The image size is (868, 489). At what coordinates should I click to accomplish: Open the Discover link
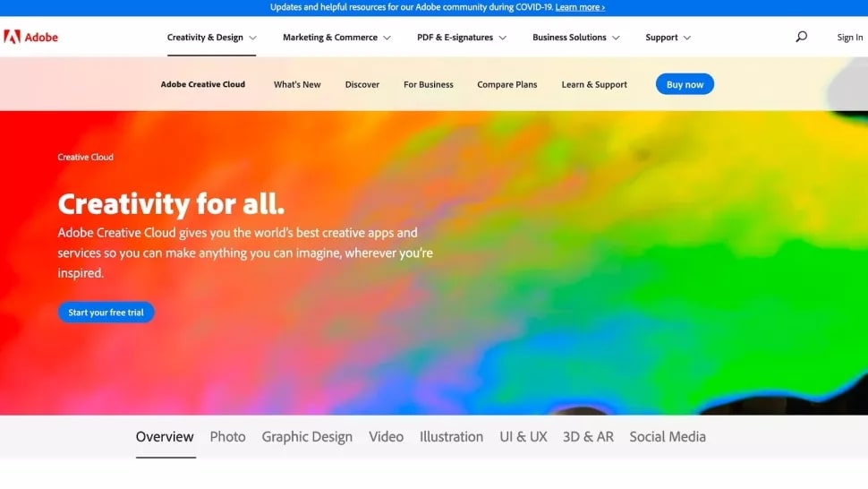362,84
